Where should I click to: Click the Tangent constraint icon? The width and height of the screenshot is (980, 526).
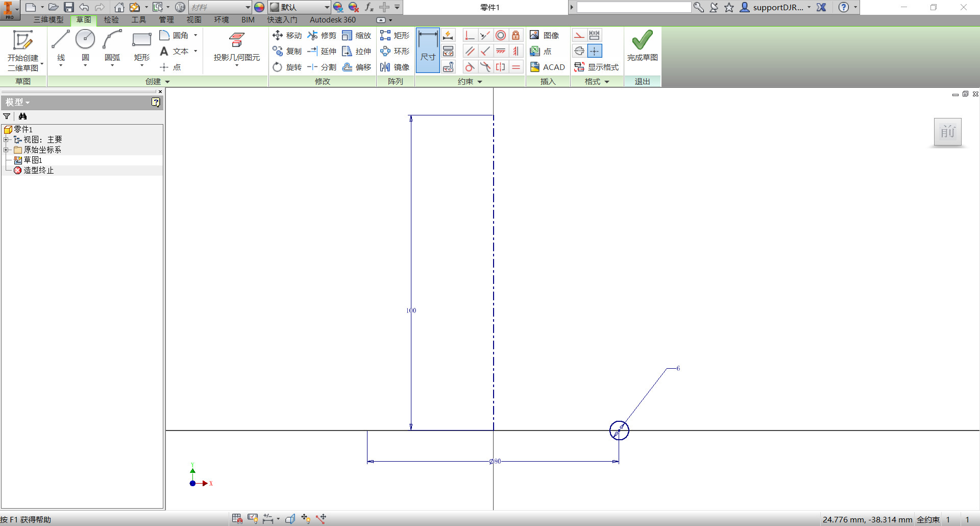[470, 67]
